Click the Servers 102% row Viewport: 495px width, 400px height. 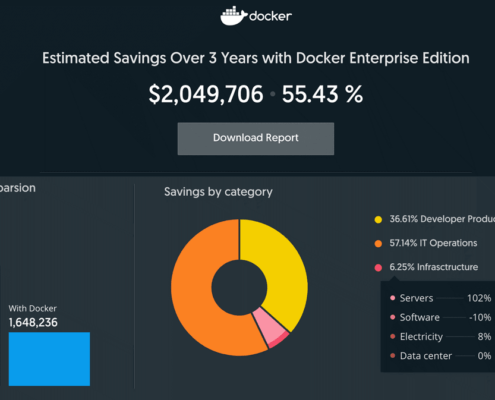pyautogui.click(x=440, y=298)
